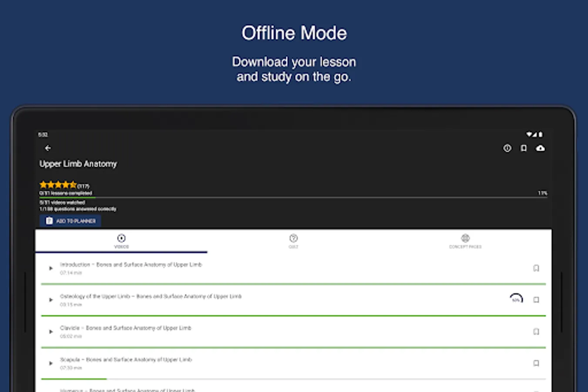Bookmark the Osteology of the Upper Limb row
Viewport: 588px width, 392px height.
(x=536, y=300)
